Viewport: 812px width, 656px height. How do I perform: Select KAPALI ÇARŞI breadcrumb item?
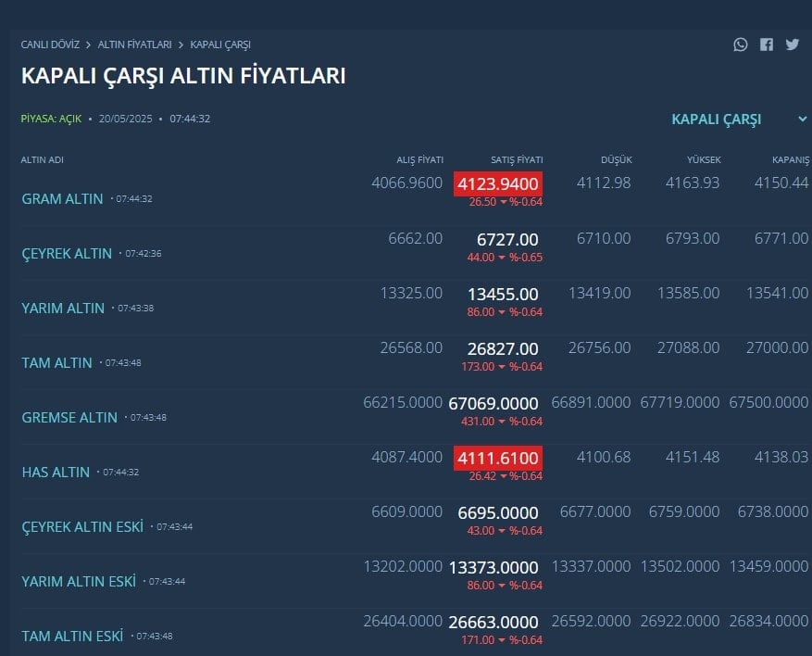[220, 44]
